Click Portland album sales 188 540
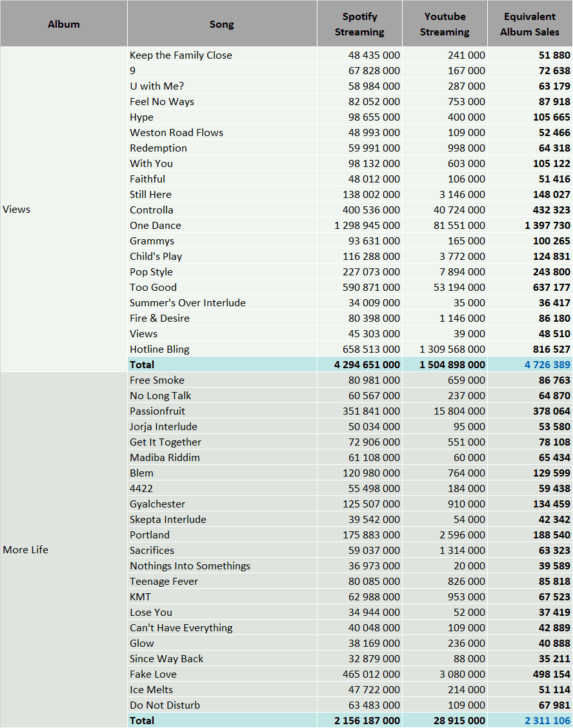The image size is (573, 728). (x=551, y=535)
